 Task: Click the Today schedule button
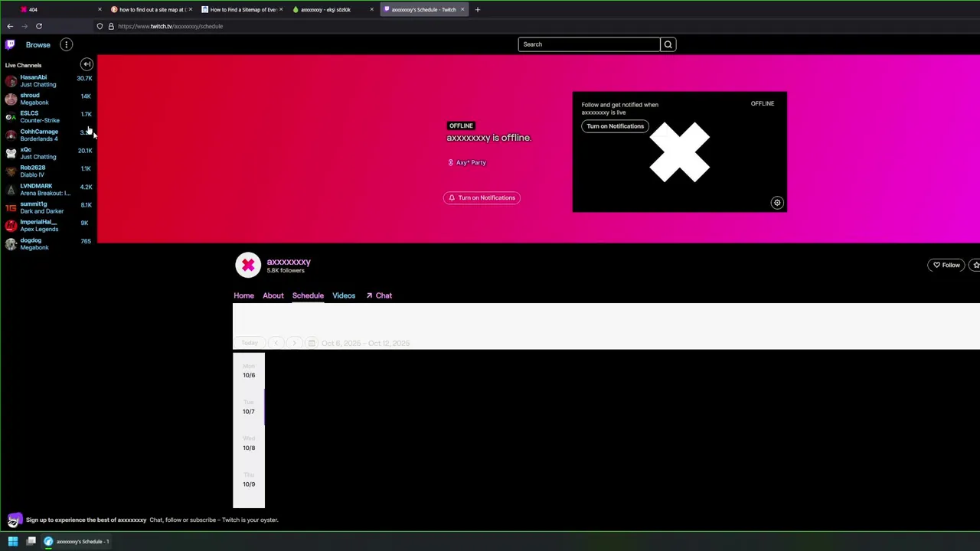[x=250, y=343]
